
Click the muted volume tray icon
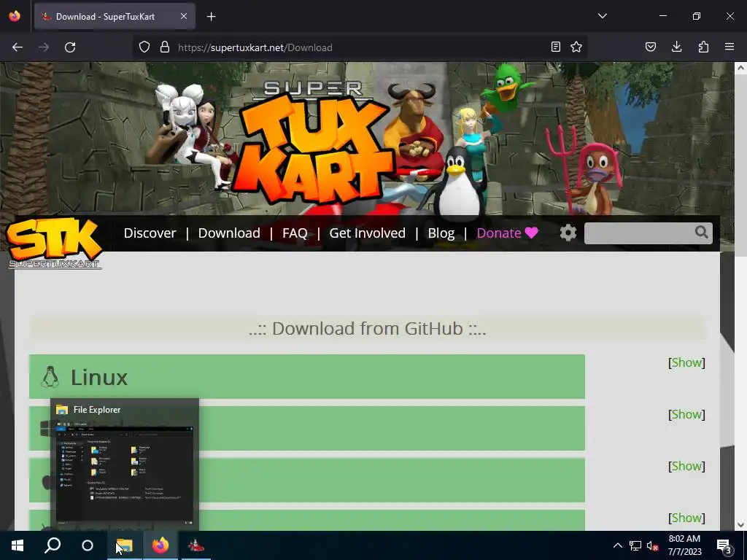click(x=652, y=545)
